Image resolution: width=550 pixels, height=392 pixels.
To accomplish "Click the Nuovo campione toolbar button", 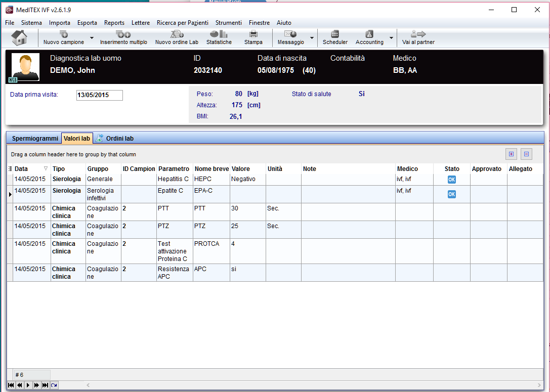I will click(x=63, y=37).
